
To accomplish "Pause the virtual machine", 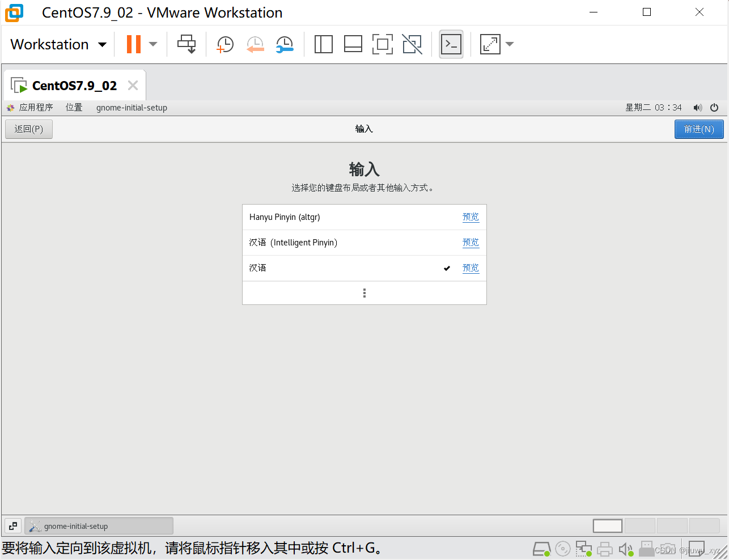I will point(134,44).
